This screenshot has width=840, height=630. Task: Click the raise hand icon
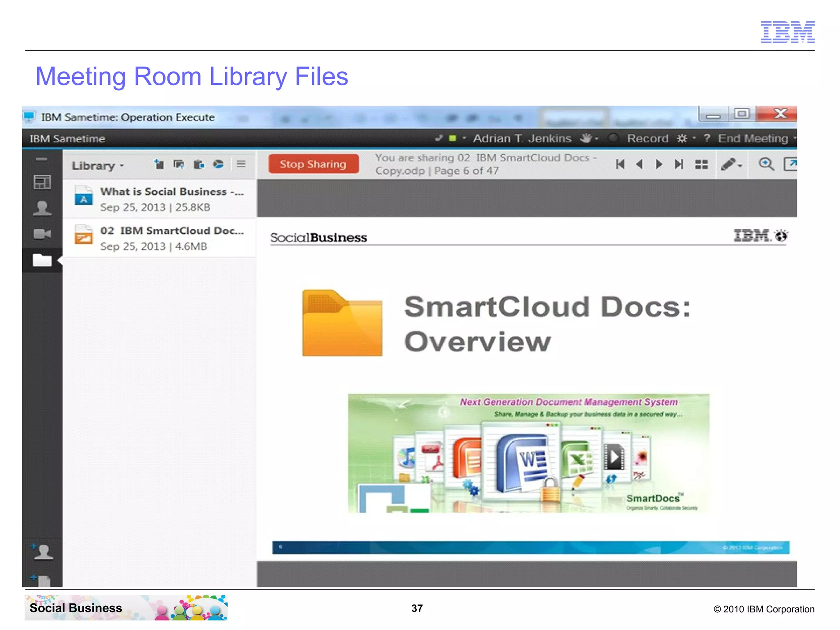pyautogui.click(x=586, y=139)
